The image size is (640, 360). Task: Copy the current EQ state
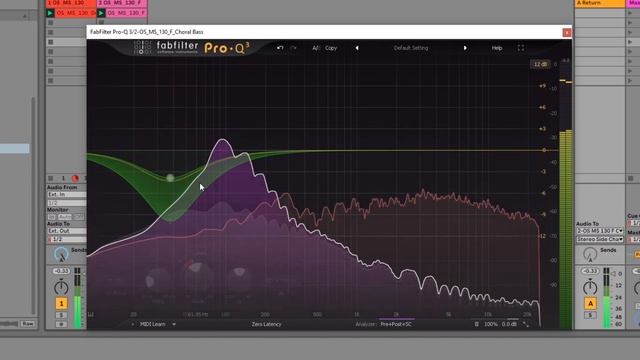[x=331, y=48]
